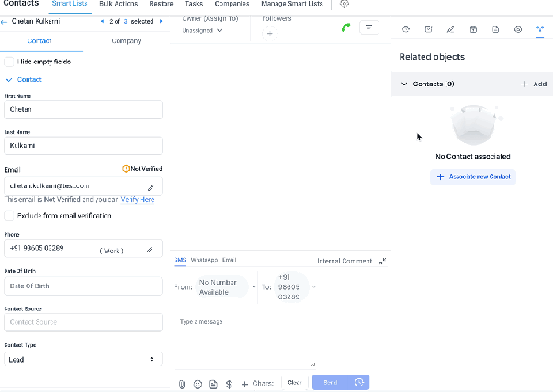This screenshot has width=553, height=392.
Task: Check Exclude from email verification
Action: click(9, 216)
